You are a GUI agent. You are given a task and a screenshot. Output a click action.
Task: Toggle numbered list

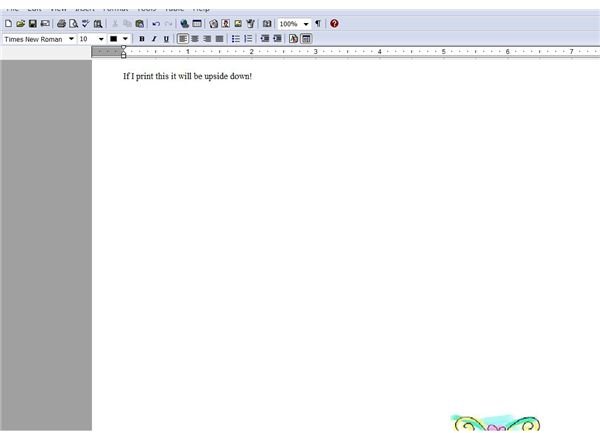tap(248, 39)
